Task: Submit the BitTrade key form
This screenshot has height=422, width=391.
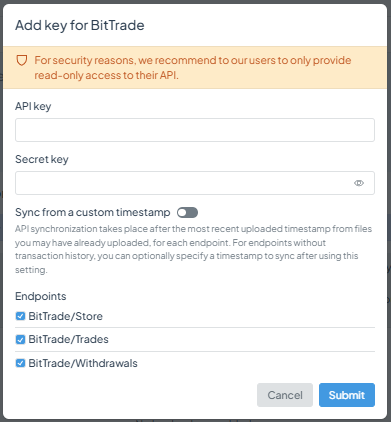Action: pyautogui.click(x=347, y=395)
